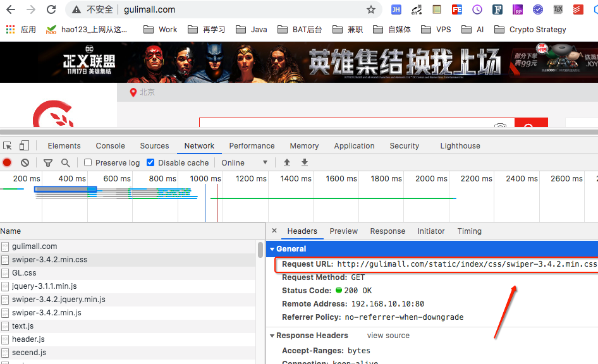Switch to the Console tab
The image size is (598, 364).
tap(110, 145)
